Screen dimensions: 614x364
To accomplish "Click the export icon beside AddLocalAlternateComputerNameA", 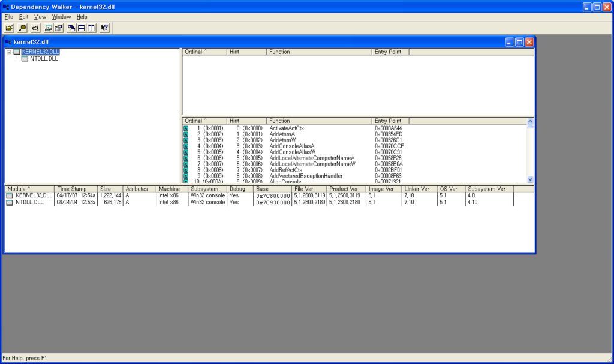I will 186,158.
